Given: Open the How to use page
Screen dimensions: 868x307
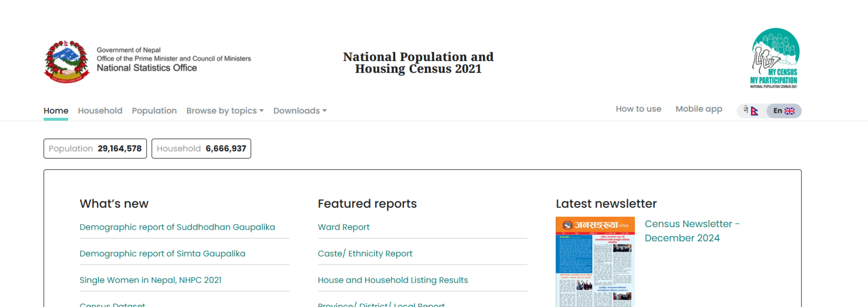Looking at the screenshot, I should [x=638, y=109].
